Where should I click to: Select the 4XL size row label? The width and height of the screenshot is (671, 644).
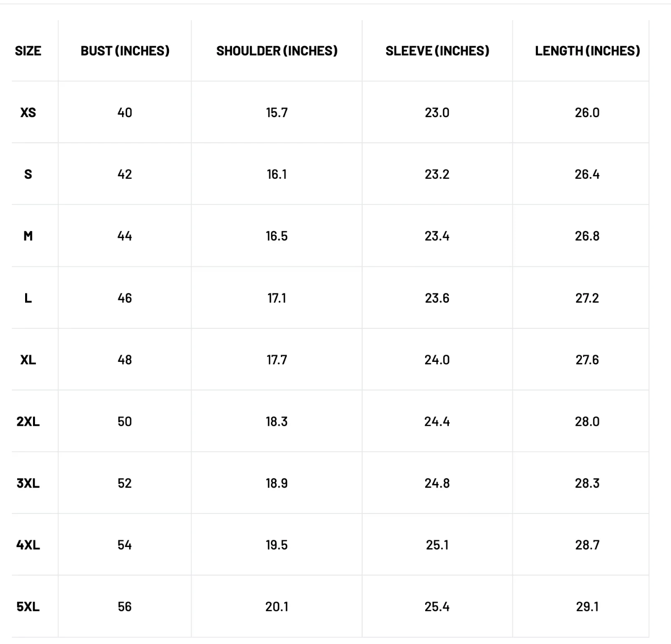(28, 545)
